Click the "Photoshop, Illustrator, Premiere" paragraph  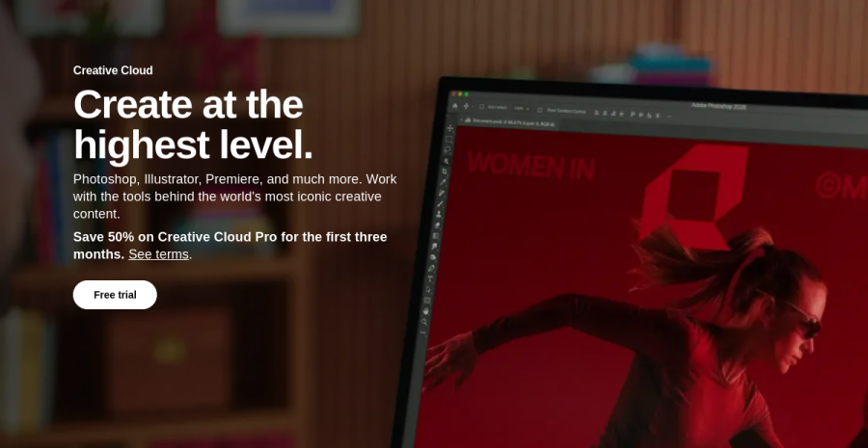[x=234, y=197]
